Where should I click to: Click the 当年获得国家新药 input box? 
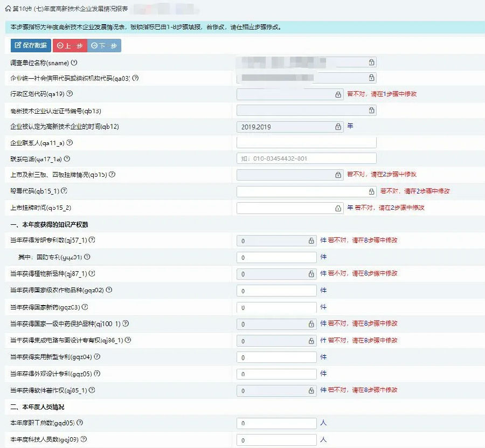[x=276, y=307]
